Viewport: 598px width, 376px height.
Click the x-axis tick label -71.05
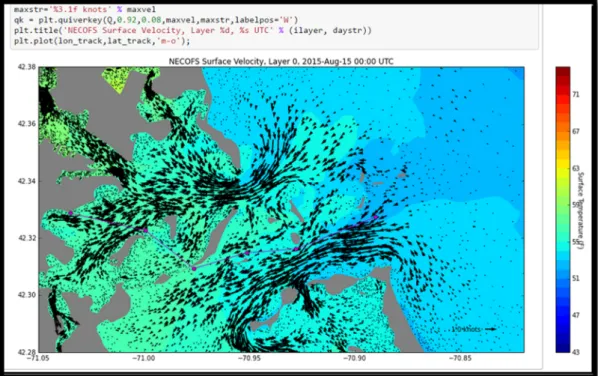[38, 358]
